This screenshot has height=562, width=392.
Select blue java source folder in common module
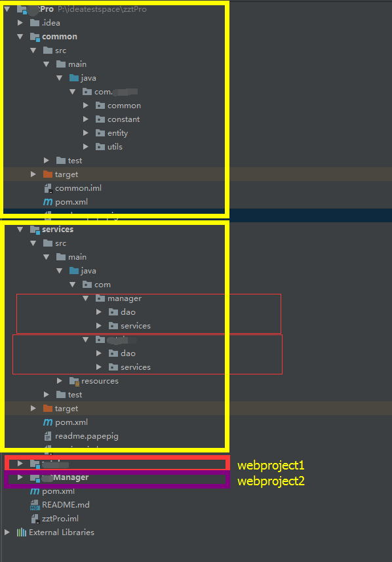[x=74, y=78]
